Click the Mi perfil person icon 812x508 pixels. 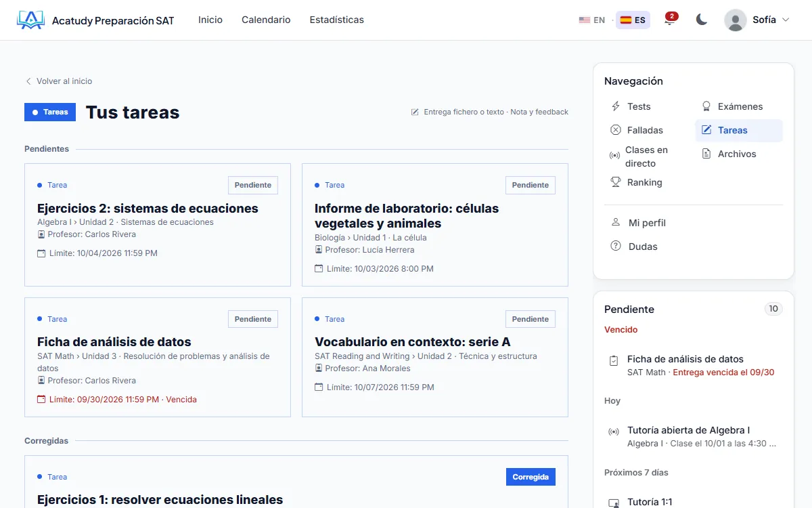(616, 222)
